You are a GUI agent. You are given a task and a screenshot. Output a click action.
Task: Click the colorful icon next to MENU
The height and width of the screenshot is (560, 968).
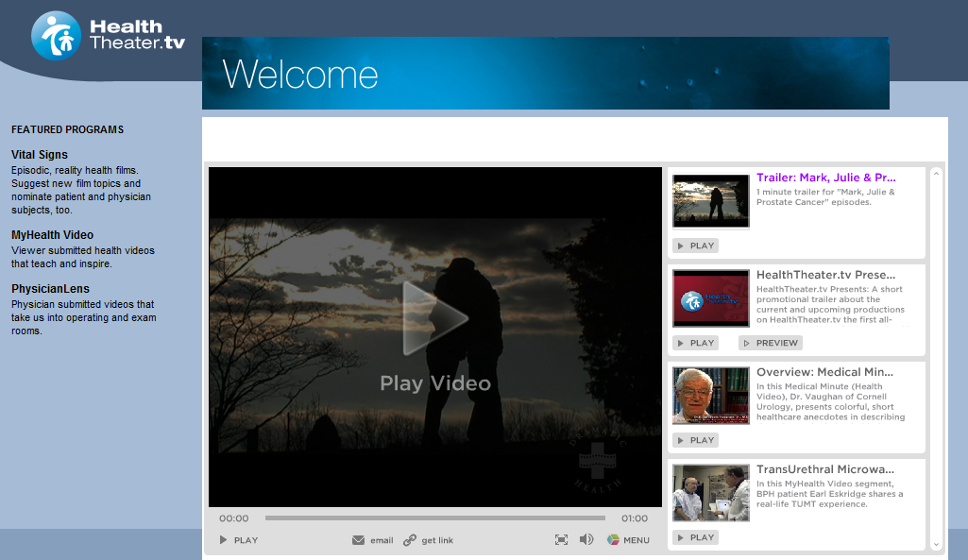click(x=613, y=539)
